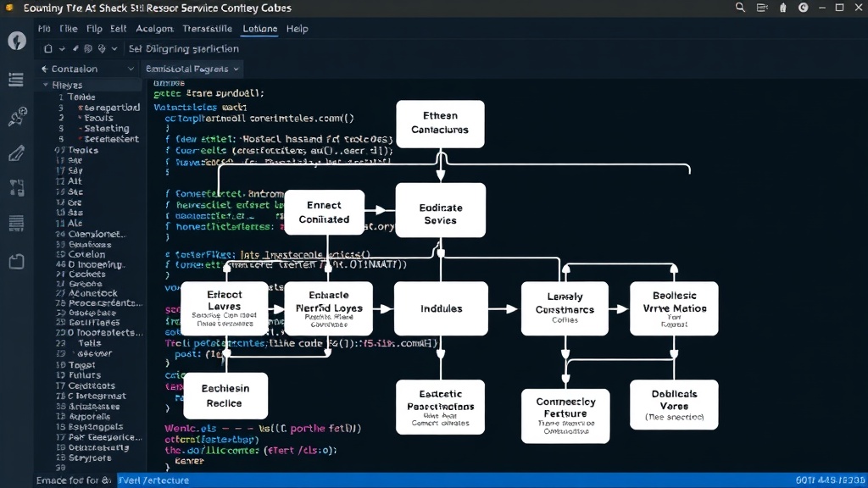Click the circular toolbar icon after the pencil
This screenshot has height=488, width=868.
click(88, 48)
